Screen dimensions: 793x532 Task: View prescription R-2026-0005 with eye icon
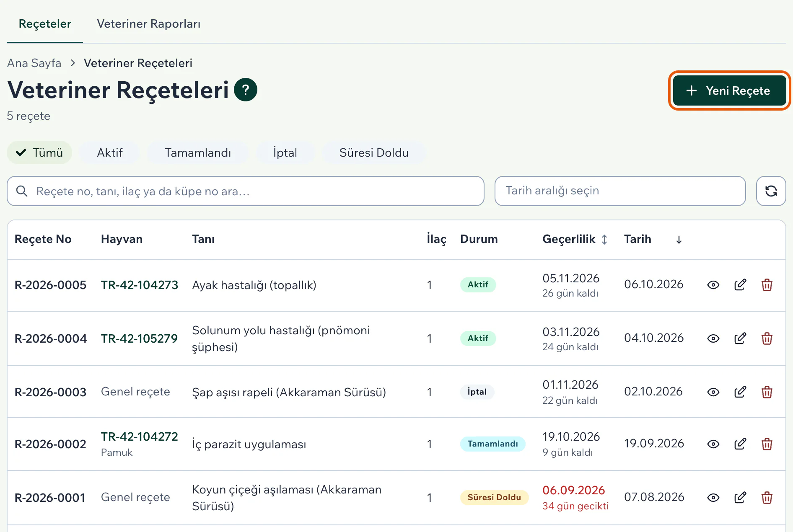713,285
